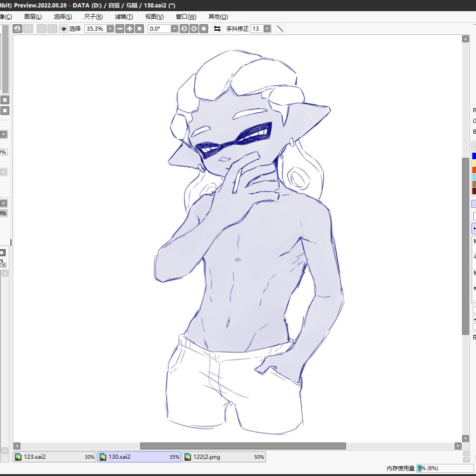Screen dimensions: 476x476
Task: Open the upper dropdown arrow in left panel
Action: (4, 134)
